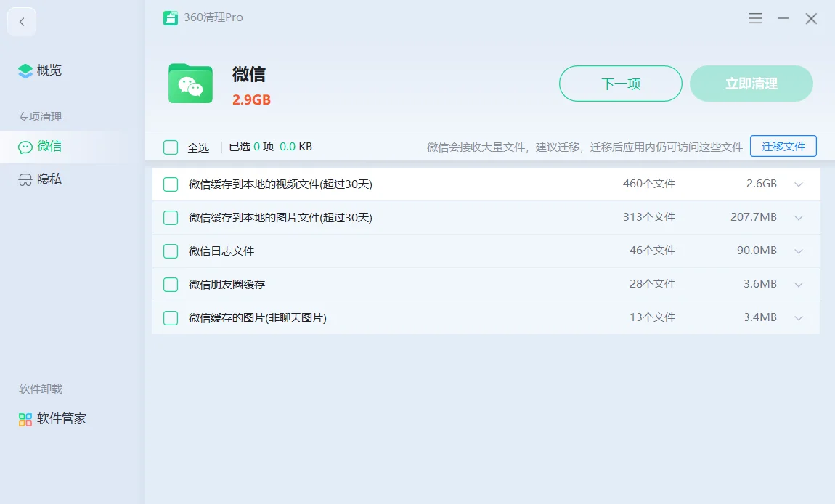Click 微信缓存到本地的图片文件(超过30天) text

pos(281,218)
